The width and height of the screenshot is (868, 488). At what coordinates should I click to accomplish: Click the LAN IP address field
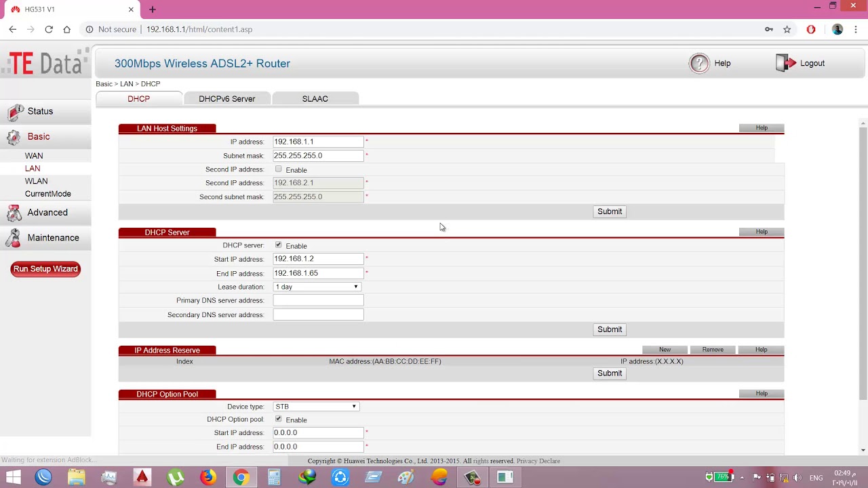pos(319,142)
